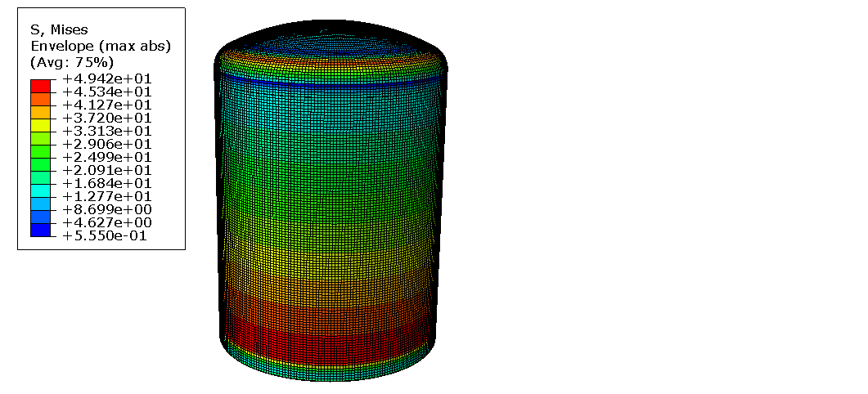Click the maximum value +4.942e+01
Viewport: 868px width, 394px height.
107,78
